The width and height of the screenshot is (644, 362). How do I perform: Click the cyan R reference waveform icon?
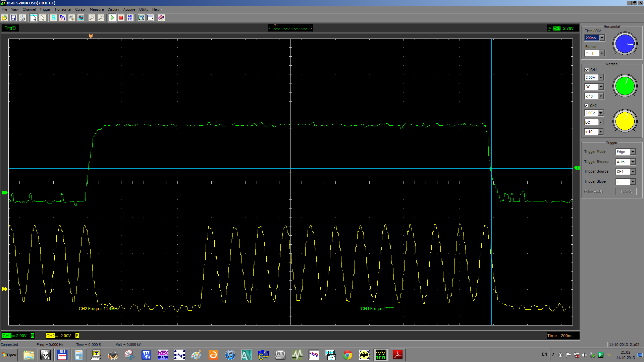[53, 18]
